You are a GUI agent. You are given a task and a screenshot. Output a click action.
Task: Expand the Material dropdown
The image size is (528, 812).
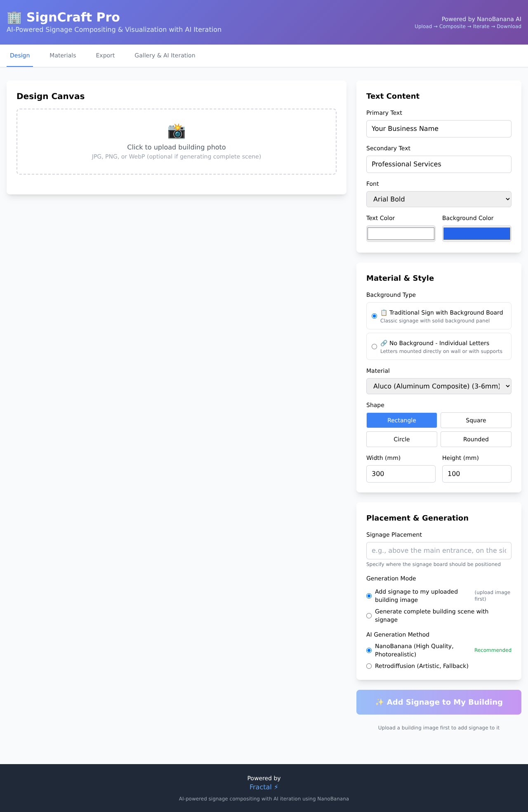438,386
